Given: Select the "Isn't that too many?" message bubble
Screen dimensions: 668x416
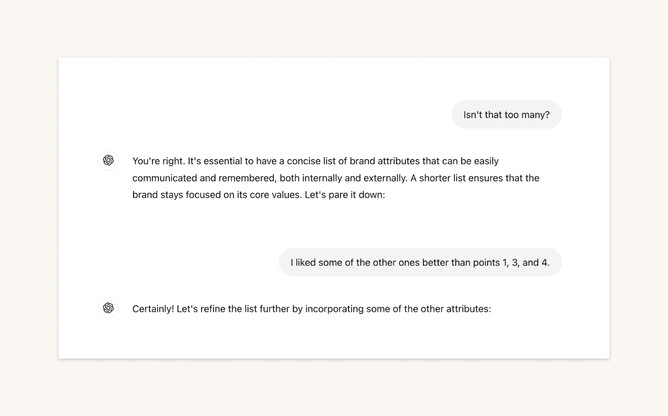Looking at the screenshot, I should coord(506,115).
